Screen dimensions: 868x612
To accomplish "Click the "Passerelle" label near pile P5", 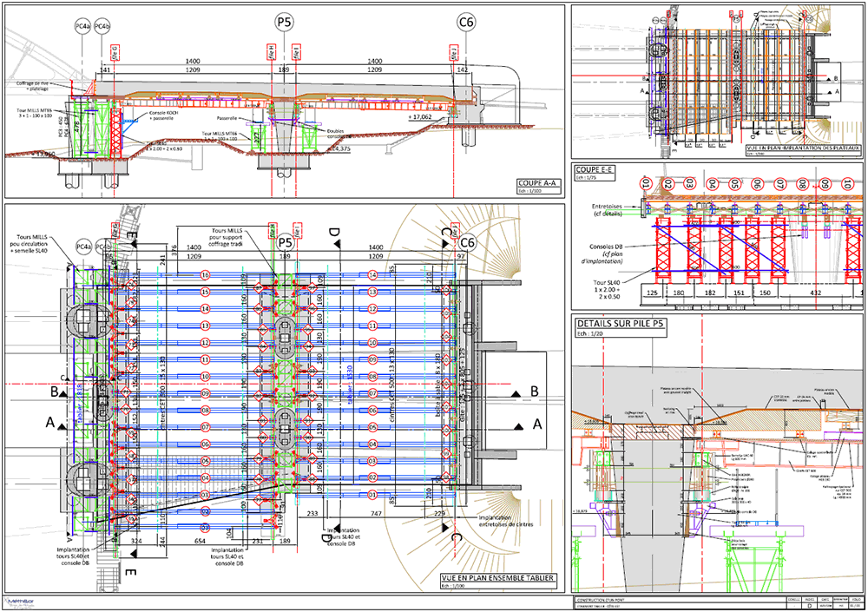I will 227,118.
